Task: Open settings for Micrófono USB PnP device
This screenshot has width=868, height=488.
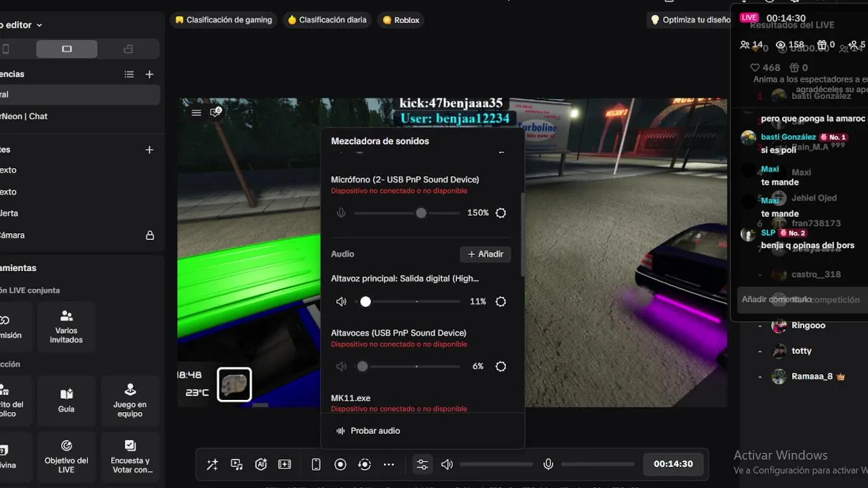Action: click(x=500, y=213)
